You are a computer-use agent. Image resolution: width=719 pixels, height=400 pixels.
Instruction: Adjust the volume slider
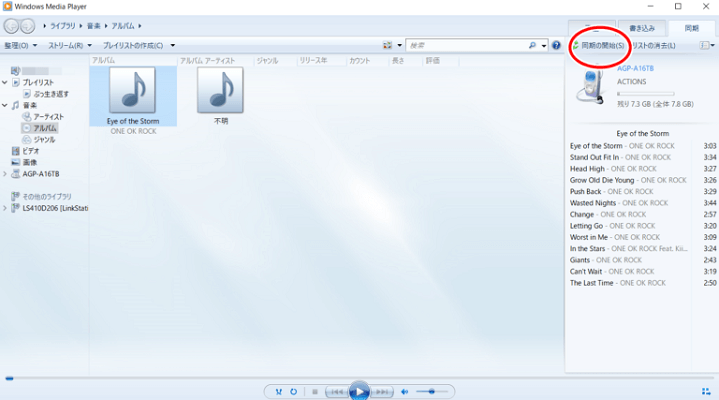tap(431, 391)
